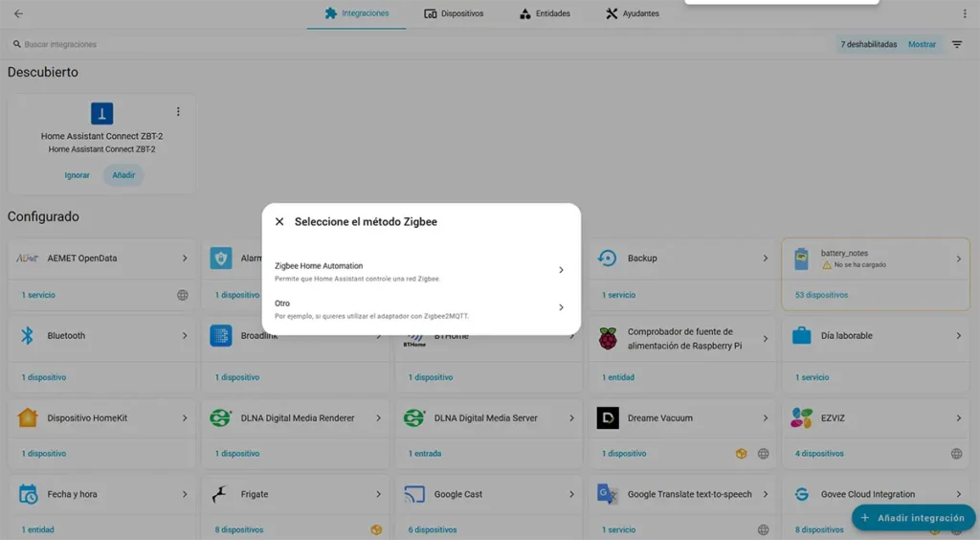This screenshot has height=540, width=980.
Task: Open Raspberry Pi checker 1 entidad link
Action: pyautogui.click(x=617, y=377)
